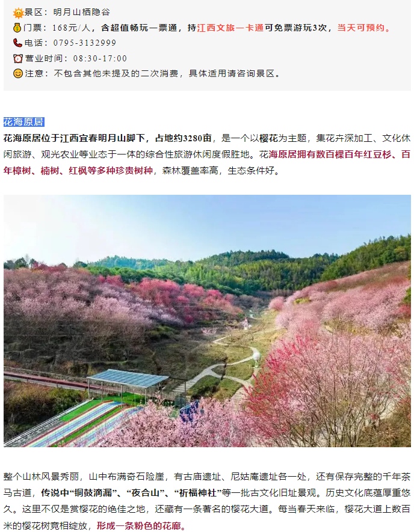Image resolution: width=414 pixels, height=532 pixels.
Task: Click the red telephone icon
Action: (x=17, y=43)
